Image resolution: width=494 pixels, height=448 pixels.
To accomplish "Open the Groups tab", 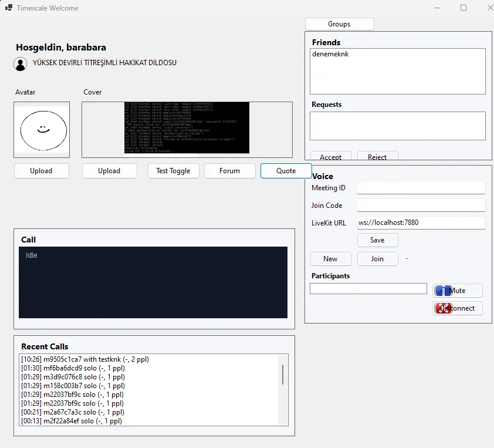I will (339, 24).
